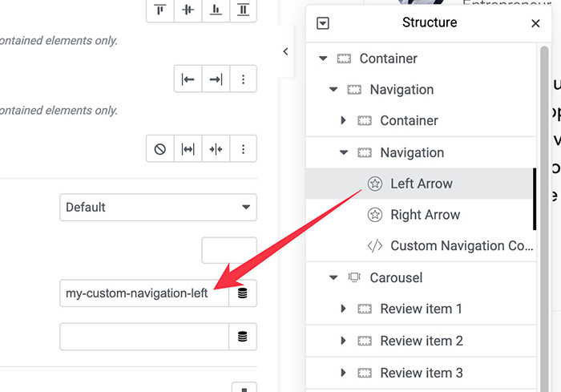Select align items end icon

click(216, 10)
